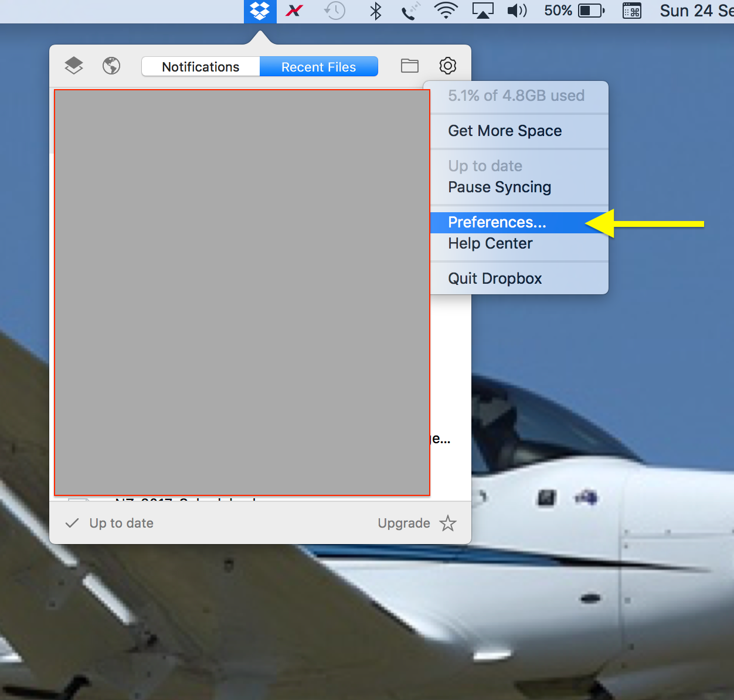Viewport: 734px width, 700px height.
Task: Click the settings gear icon
Action: (x=448, y=66)
